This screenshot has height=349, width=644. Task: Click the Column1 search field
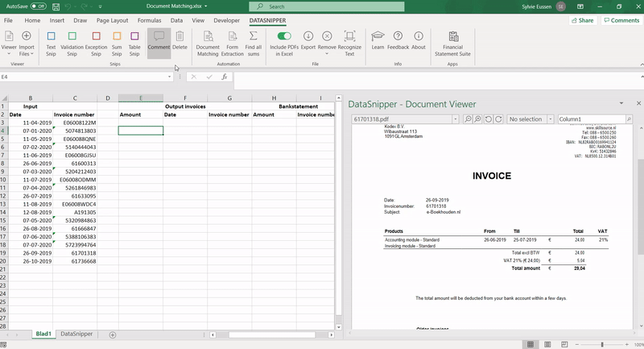[x=592, y=119]
